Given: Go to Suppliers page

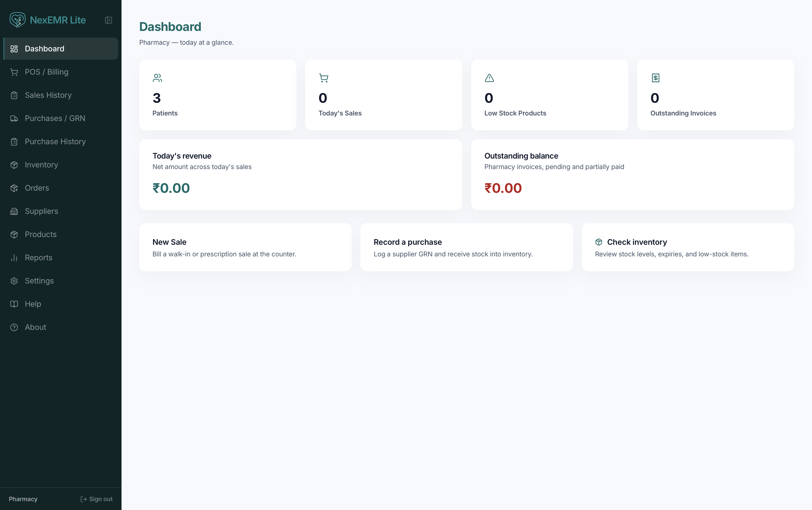Looking at the screenshot, I should pos(61,211).
